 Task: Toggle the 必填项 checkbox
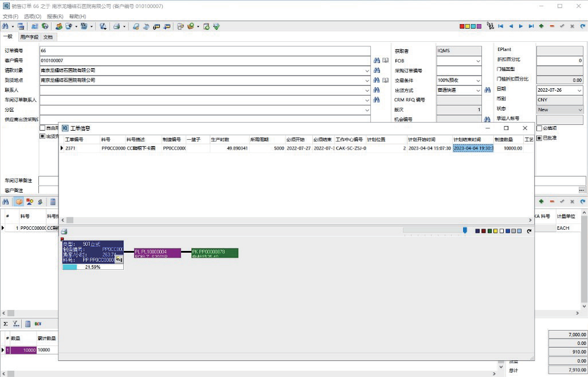coord(539,128)
